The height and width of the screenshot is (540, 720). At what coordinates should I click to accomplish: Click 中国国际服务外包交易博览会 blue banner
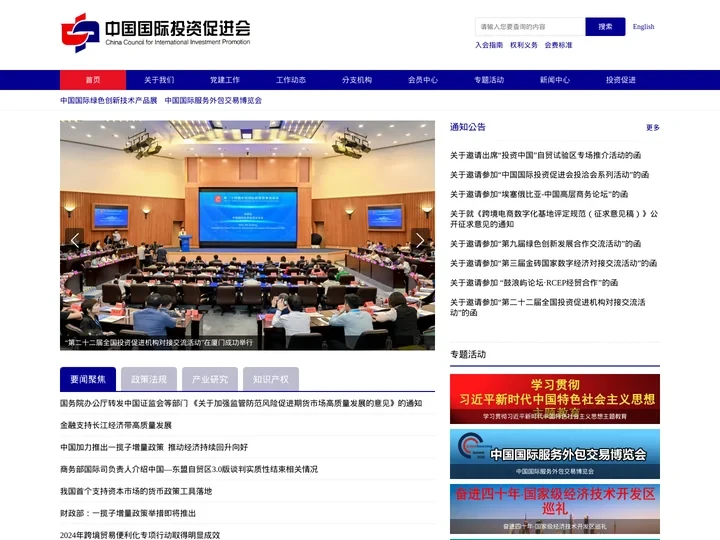click(x=555, y=454)
